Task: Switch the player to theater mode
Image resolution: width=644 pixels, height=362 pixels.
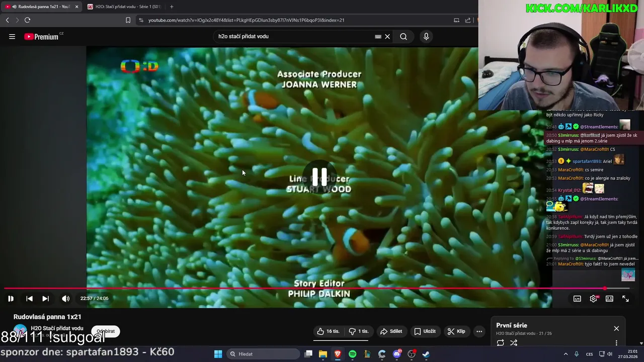Action: [609, 299]
